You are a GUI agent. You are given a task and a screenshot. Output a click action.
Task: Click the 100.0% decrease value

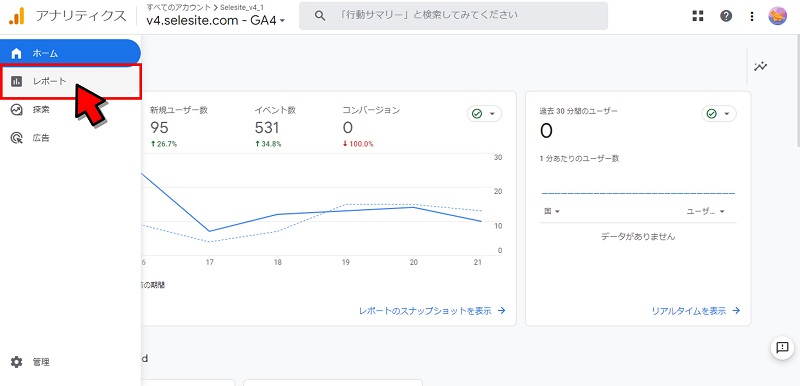(358, 144)
